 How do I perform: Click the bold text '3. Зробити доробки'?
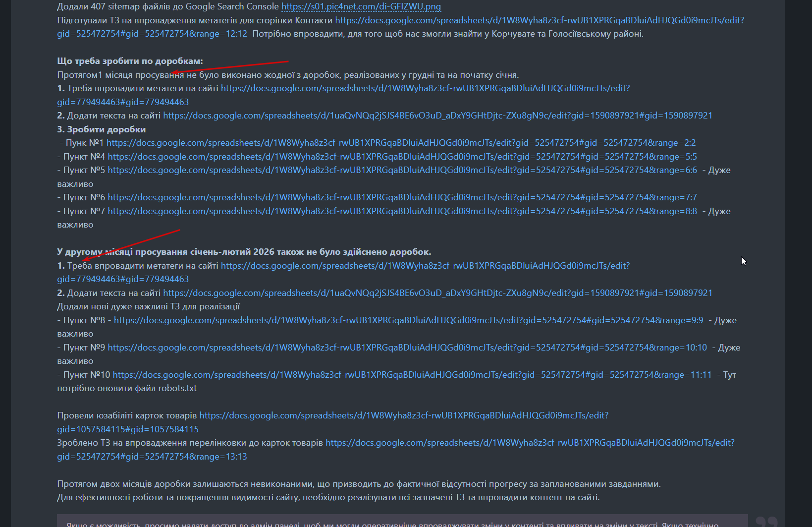(102, 129)
